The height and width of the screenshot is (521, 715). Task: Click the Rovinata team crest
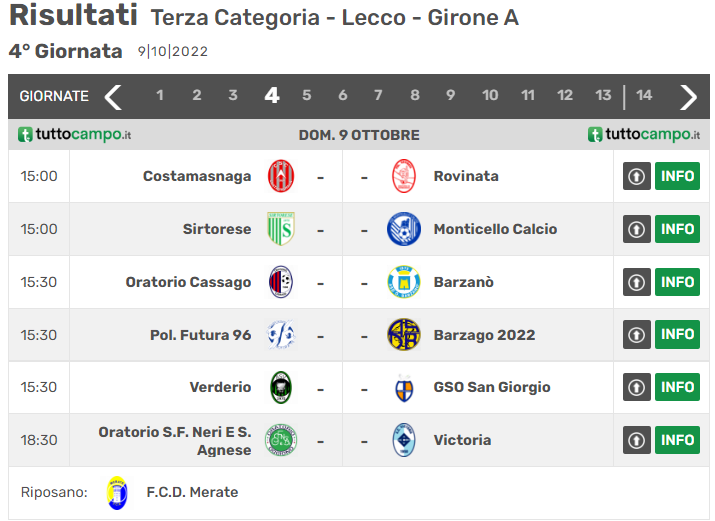pos(404,176)
